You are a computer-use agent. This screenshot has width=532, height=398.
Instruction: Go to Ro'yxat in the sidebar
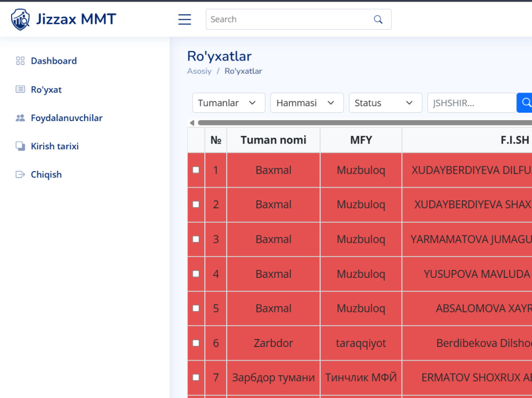point(46,89)
